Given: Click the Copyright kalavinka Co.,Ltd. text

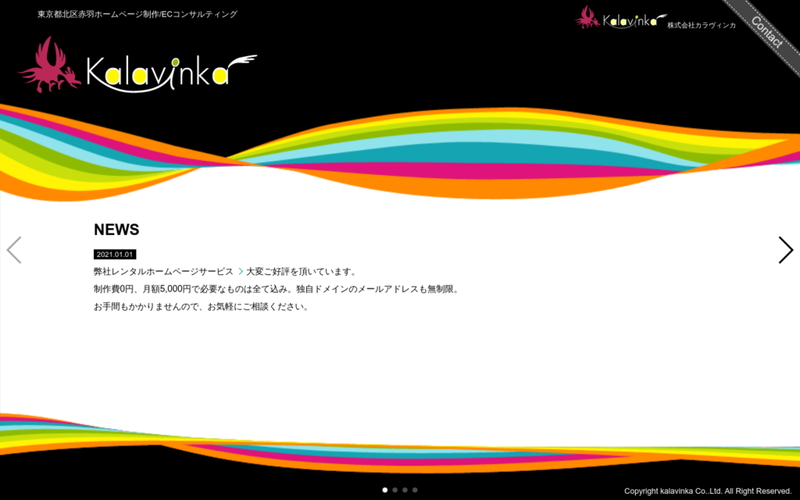Looking at the screenshot, I should click(708, 491).
